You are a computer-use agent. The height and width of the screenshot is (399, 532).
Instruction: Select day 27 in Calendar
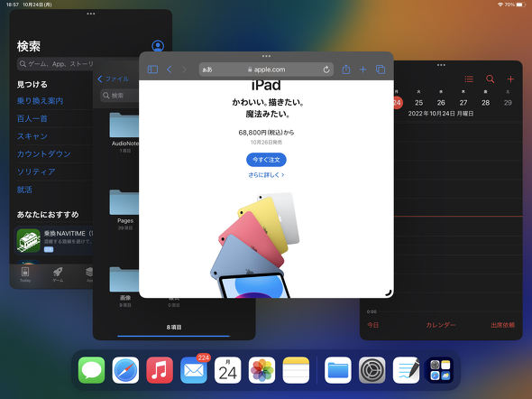(463, 103)
